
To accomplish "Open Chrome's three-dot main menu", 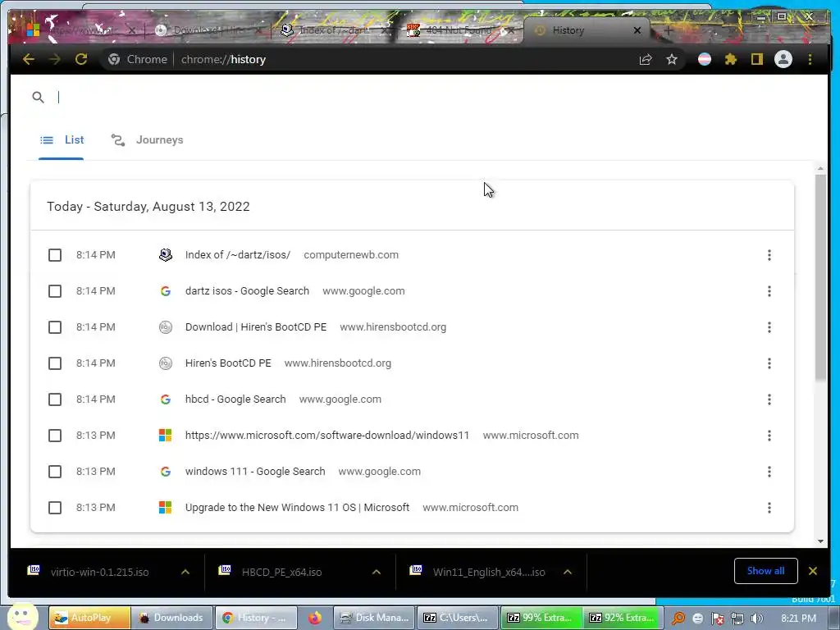I will 810,59.
